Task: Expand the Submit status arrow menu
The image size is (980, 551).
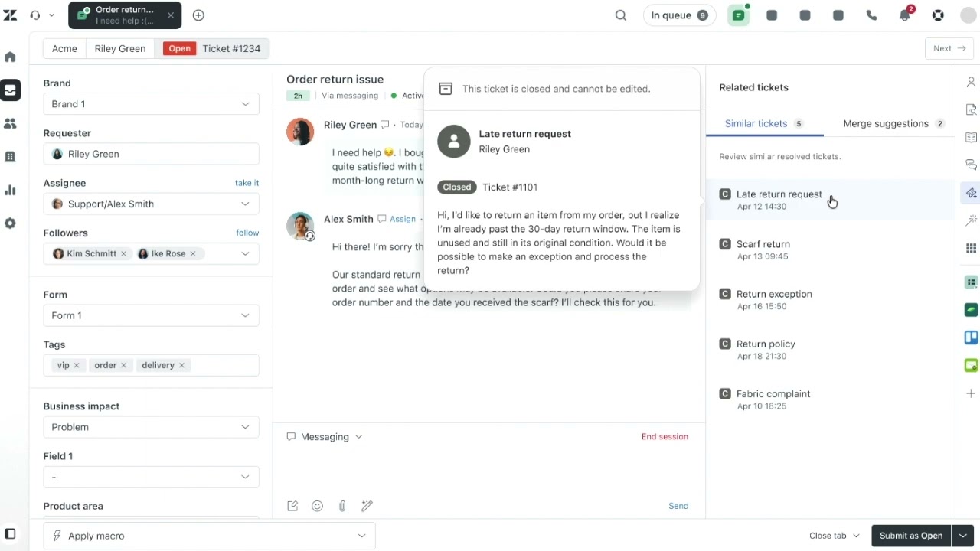Action: point(963,536)
